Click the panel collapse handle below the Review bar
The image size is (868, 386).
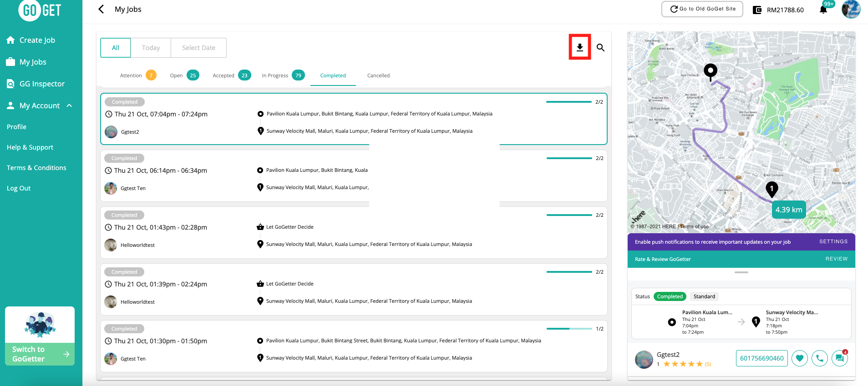tap(741, 272)
